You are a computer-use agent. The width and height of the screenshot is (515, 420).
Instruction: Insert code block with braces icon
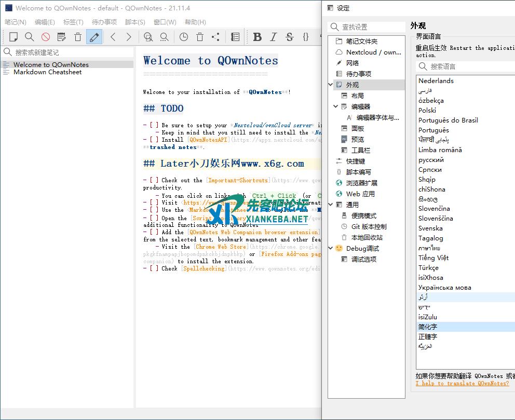click(x=306, y=37)
